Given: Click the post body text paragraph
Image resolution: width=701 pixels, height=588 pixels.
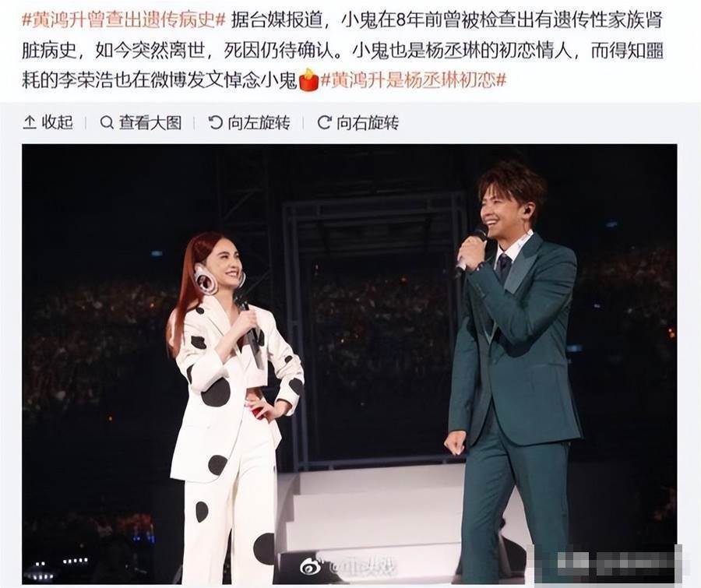Looking at the screenshot, I should (343, 51).
